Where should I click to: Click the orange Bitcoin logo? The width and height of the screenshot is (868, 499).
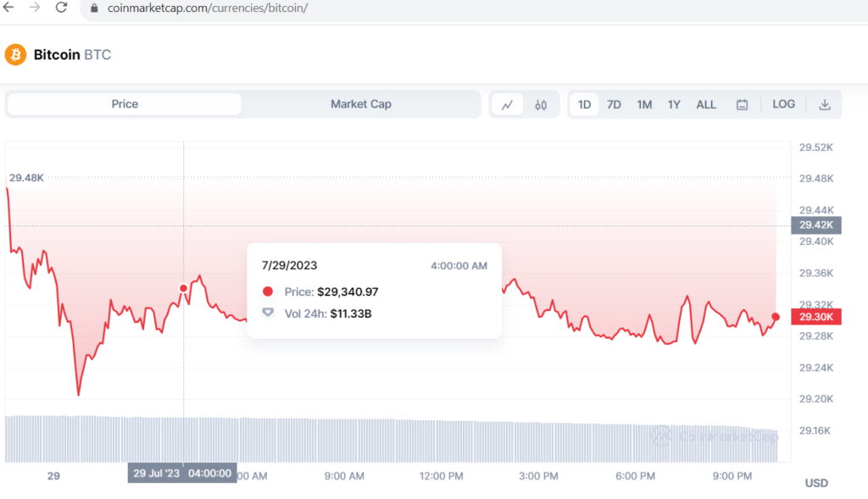pos(15,55)
